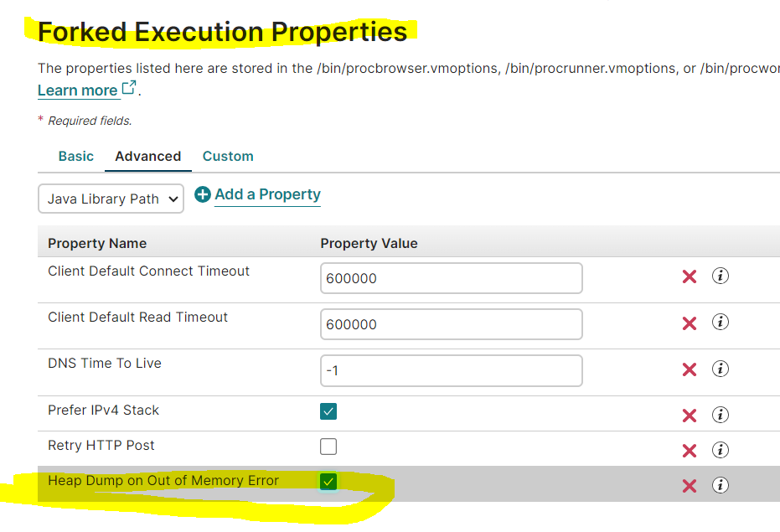Show info for DNS Time To Live
This screenshot has width=780, height=532.
pos(720,369)
